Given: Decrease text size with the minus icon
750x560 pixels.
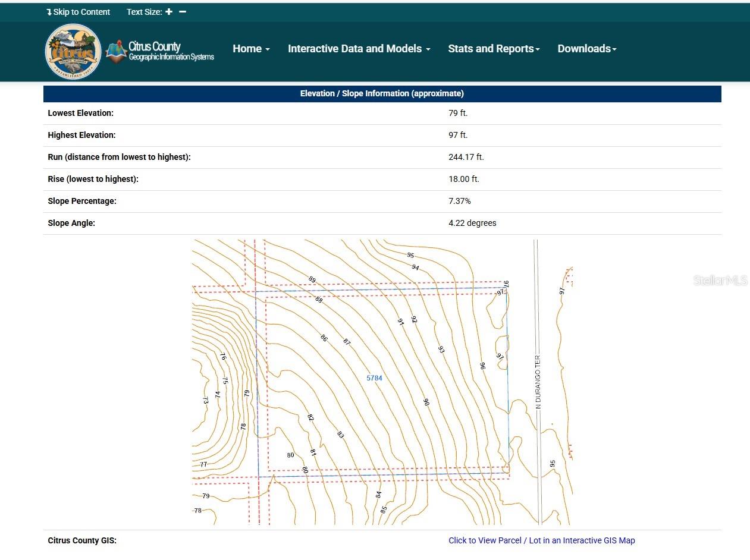Looking at the screenshot, I should coord(183,12).
